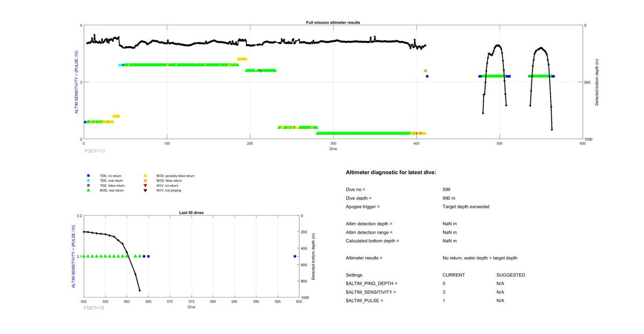Click the 'Target depth exceeded' value

tap(466, 207)
